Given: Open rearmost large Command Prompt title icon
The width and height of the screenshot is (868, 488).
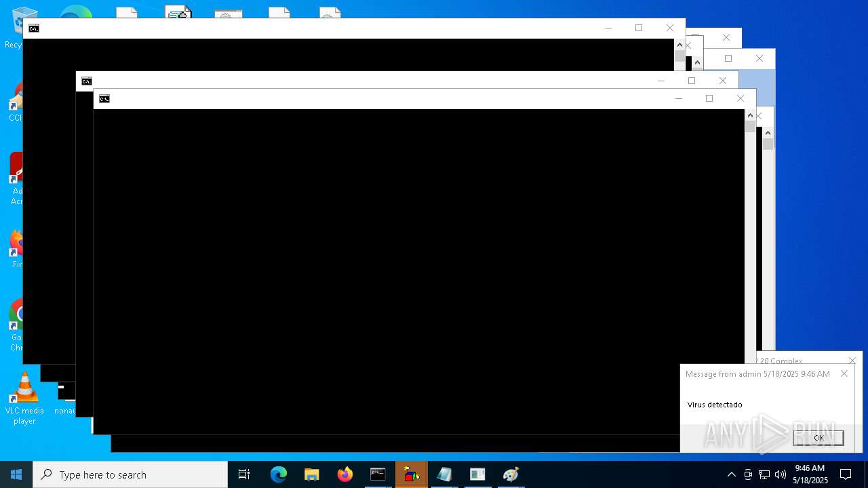Looking at the screenshot, I should point(33,28).
